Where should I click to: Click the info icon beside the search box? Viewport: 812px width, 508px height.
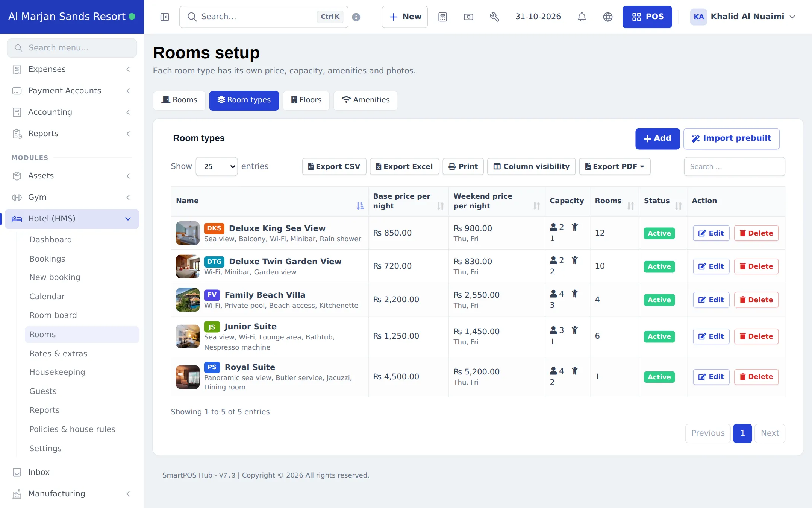pyautogui.click(x=356, y=17)
